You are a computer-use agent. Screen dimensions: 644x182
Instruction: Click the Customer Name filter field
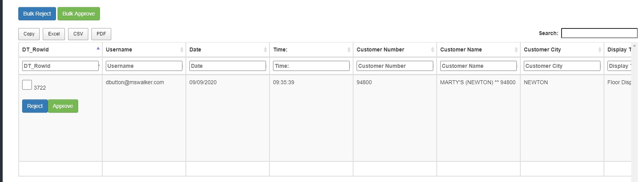[478, 66]
